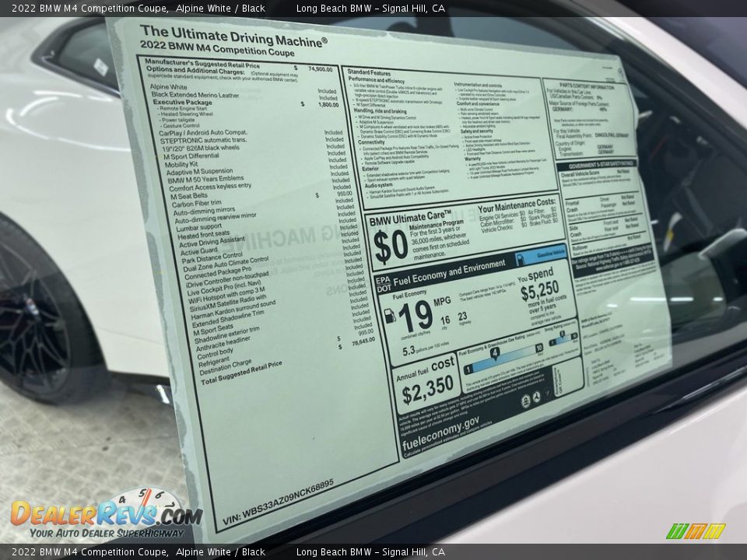Click the Executive Package price 1,800.00
This screenshot has height=560, width=747.
328,105
